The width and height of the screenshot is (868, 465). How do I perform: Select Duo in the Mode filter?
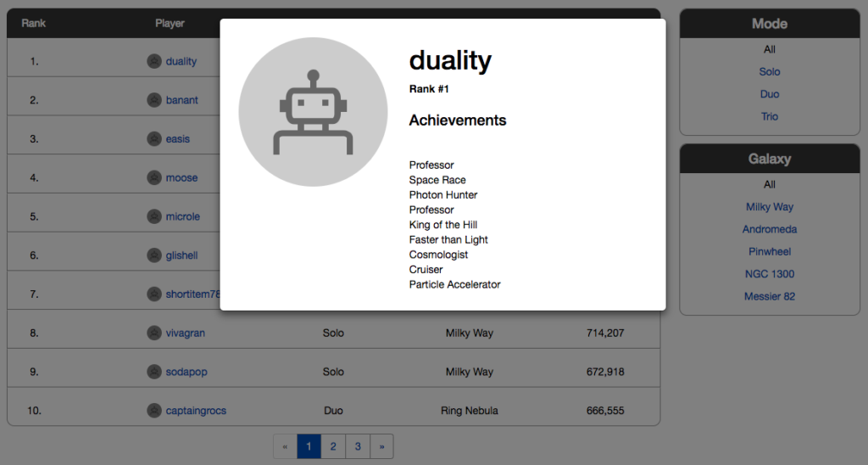pyautogui.click(x=770, y=94)
